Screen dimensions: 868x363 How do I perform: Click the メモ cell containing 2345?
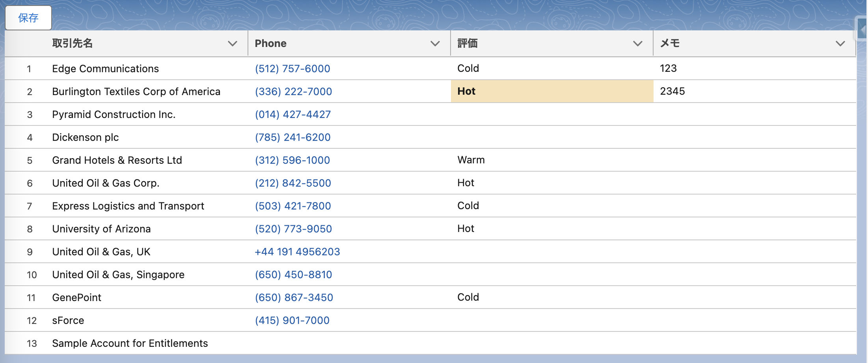tap(672, 91)
